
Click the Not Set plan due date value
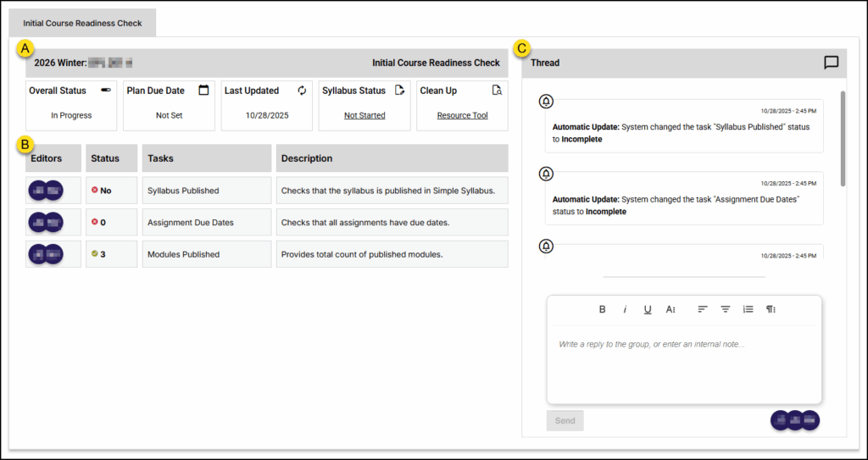[x=169, y=116]
